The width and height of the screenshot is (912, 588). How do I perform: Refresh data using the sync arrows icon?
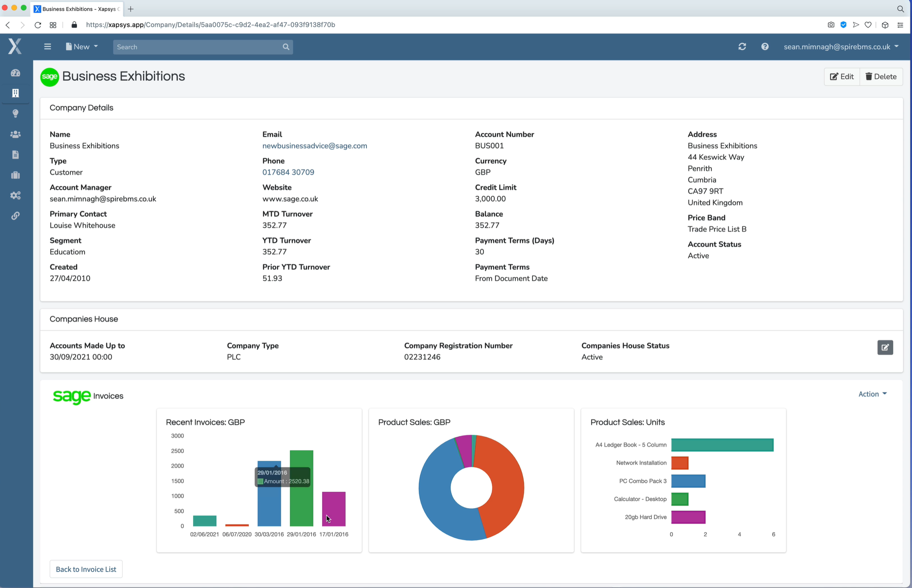pos(742,46)
